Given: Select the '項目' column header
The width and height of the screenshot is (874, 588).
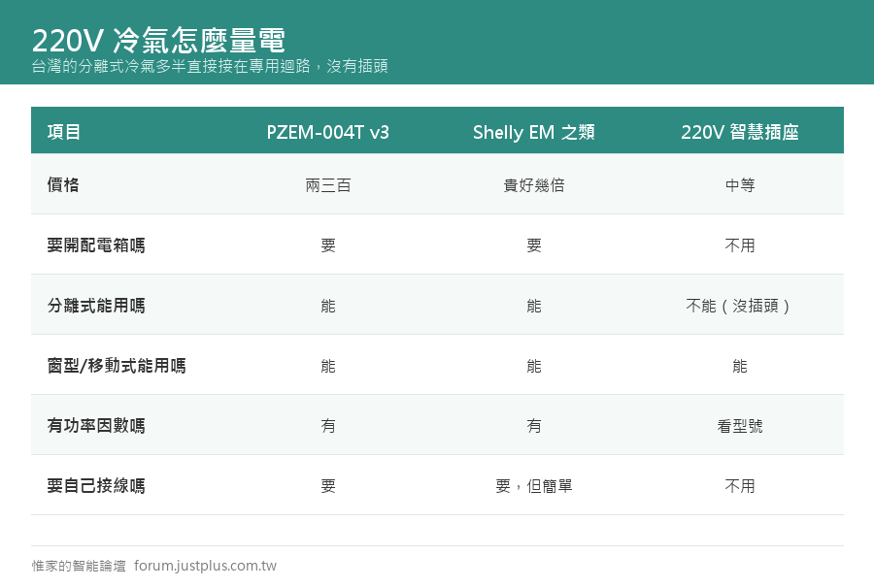Looking at the screenshot, I should pos(64,132).
